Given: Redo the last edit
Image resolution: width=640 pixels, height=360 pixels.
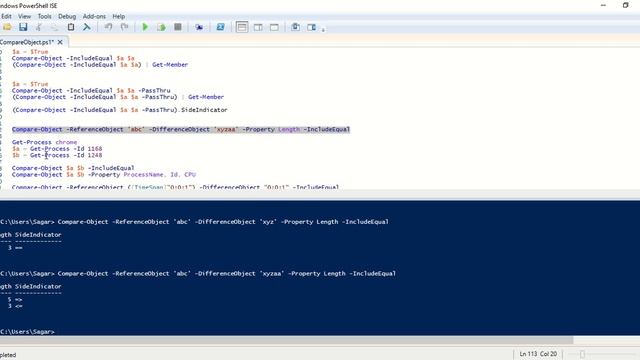Looking at the screenshot, I should pos(124,27).
